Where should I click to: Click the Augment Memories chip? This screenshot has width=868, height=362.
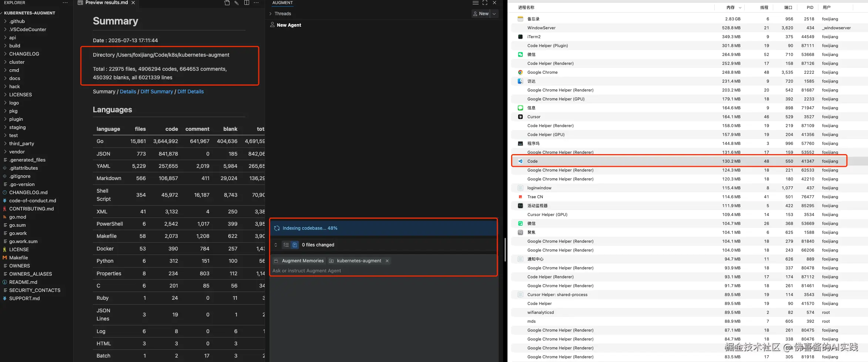299,261
